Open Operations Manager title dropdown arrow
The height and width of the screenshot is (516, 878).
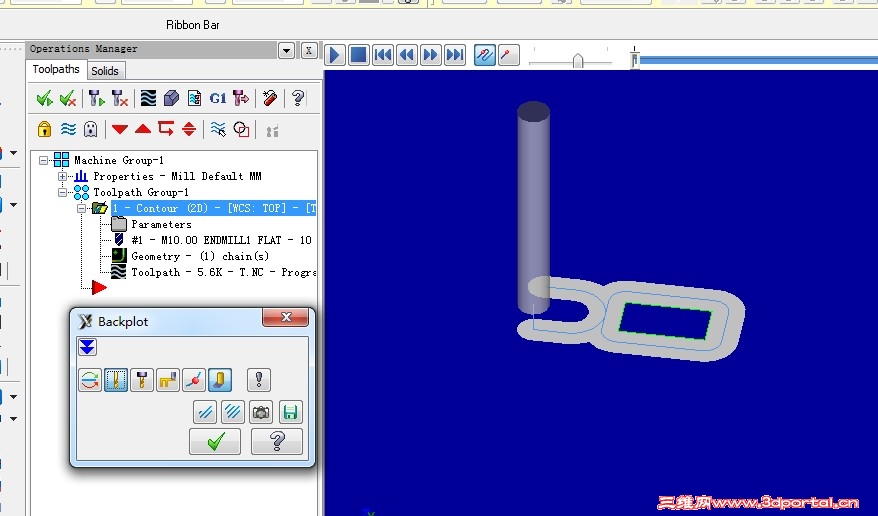(x=286, y=51)
